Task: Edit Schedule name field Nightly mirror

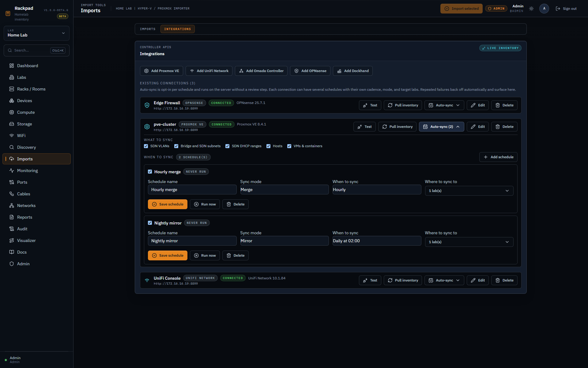Action: pos(192,241)
